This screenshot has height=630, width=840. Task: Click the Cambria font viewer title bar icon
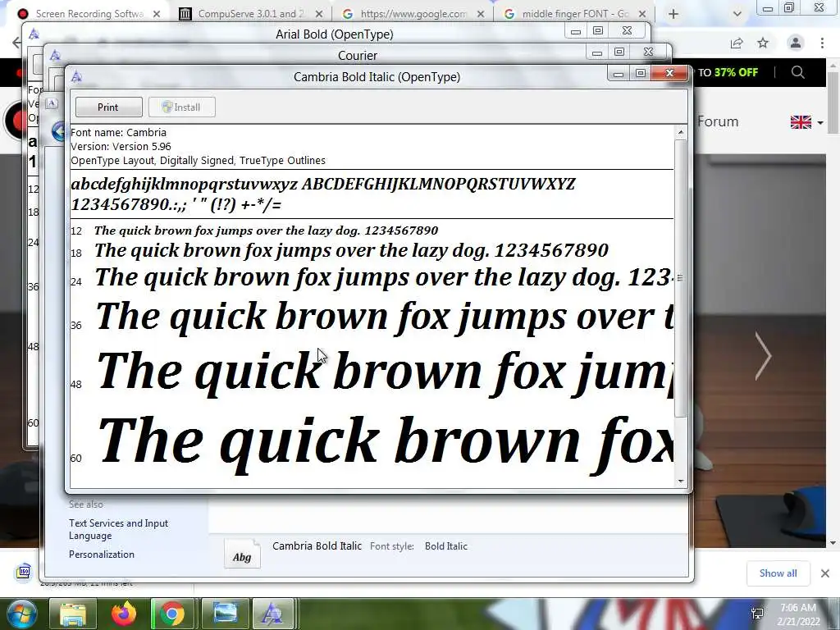(76, 76)
